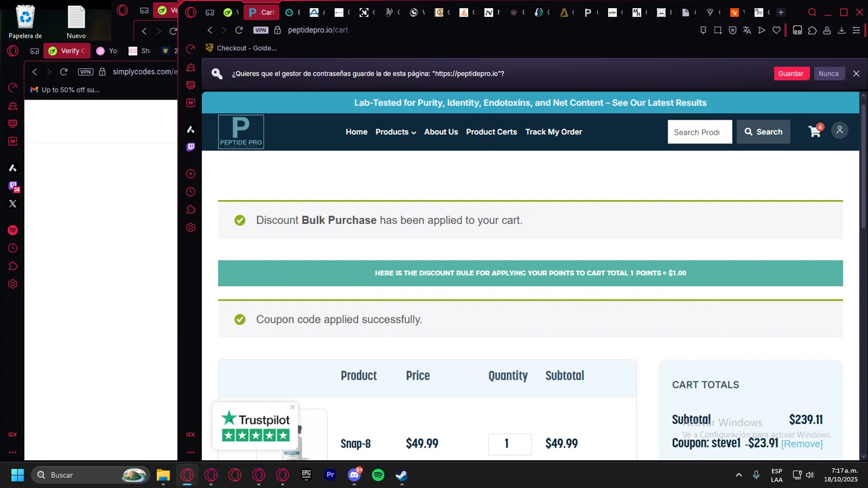Open the Windows Start menu
This screenshot has width=868, height=488.
coord(17,475)
